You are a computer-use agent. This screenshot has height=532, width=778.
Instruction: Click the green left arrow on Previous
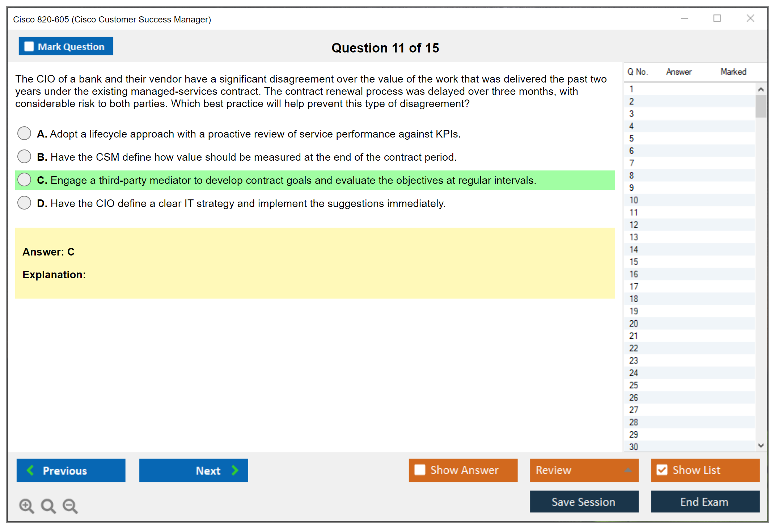tap(31, 470)
